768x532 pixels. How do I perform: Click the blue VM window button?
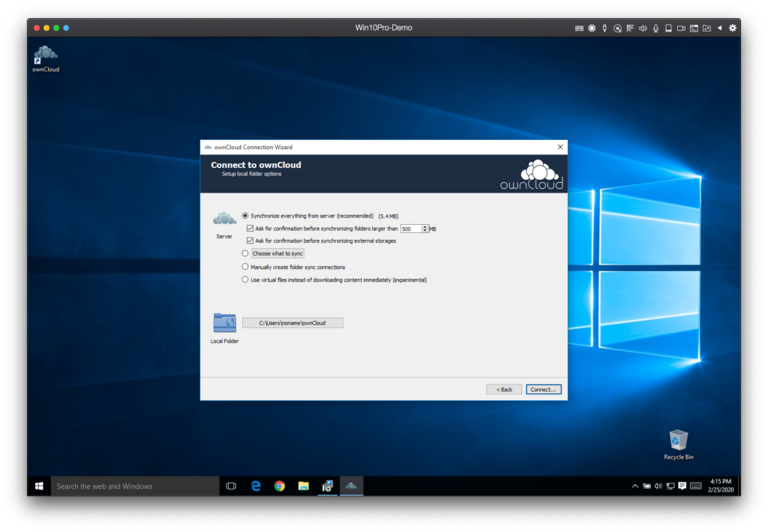click(x=66, y=28)
